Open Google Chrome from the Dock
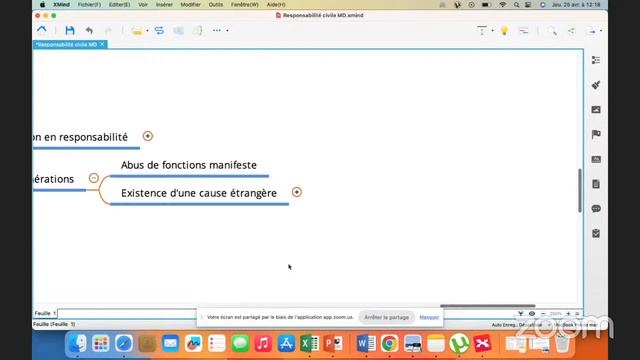640x360 pixels. [x=389, y=343]
